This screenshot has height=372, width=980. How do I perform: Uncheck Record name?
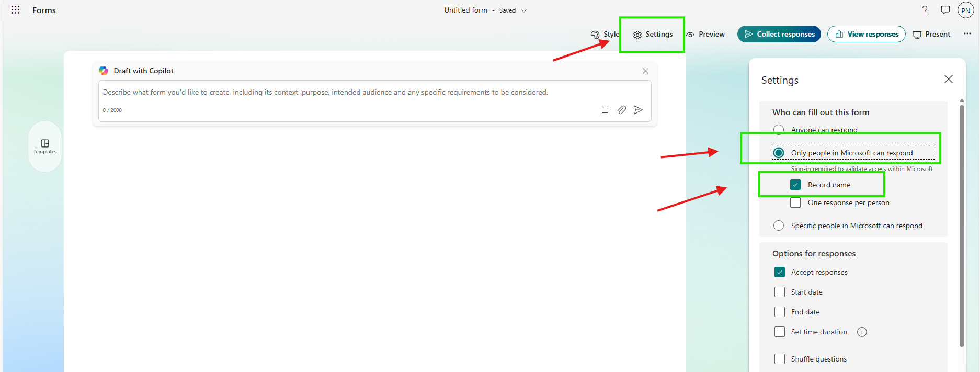tap(795, 185)
